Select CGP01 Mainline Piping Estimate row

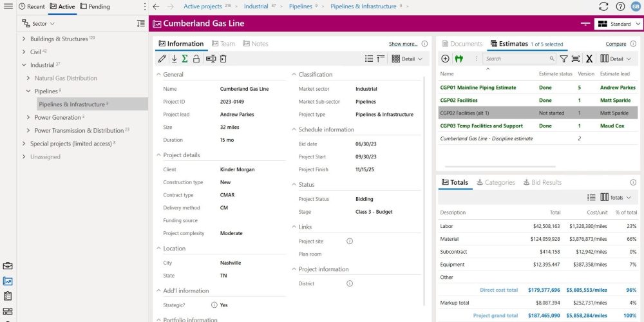538,88
